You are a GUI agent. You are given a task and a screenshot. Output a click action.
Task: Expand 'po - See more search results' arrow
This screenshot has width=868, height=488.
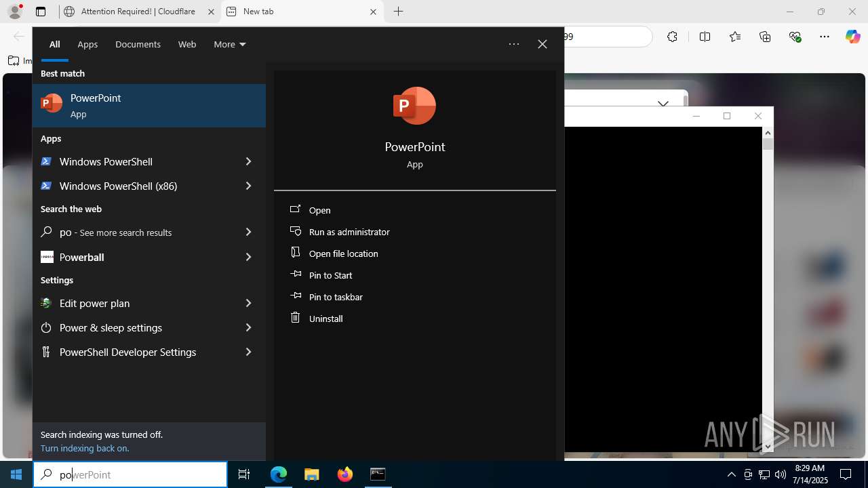tap(248, 232)
